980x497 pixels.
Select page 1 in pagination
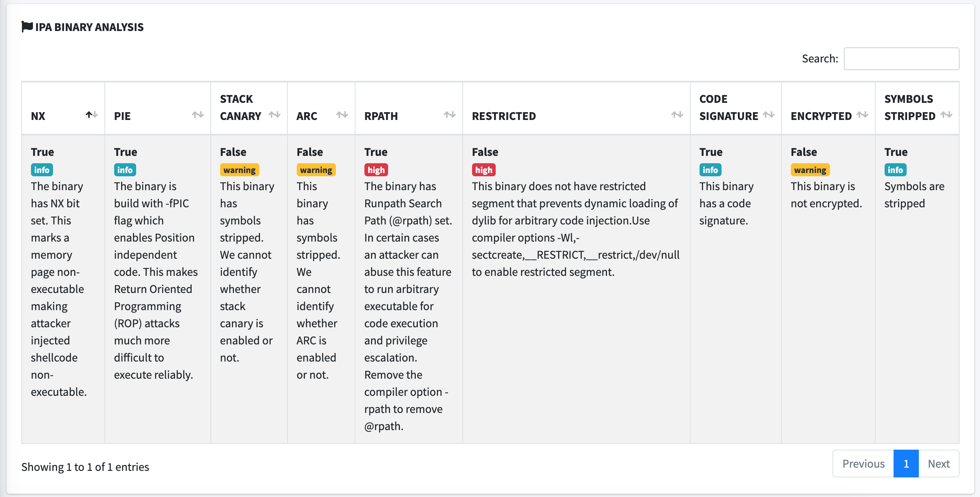point(906,464)
